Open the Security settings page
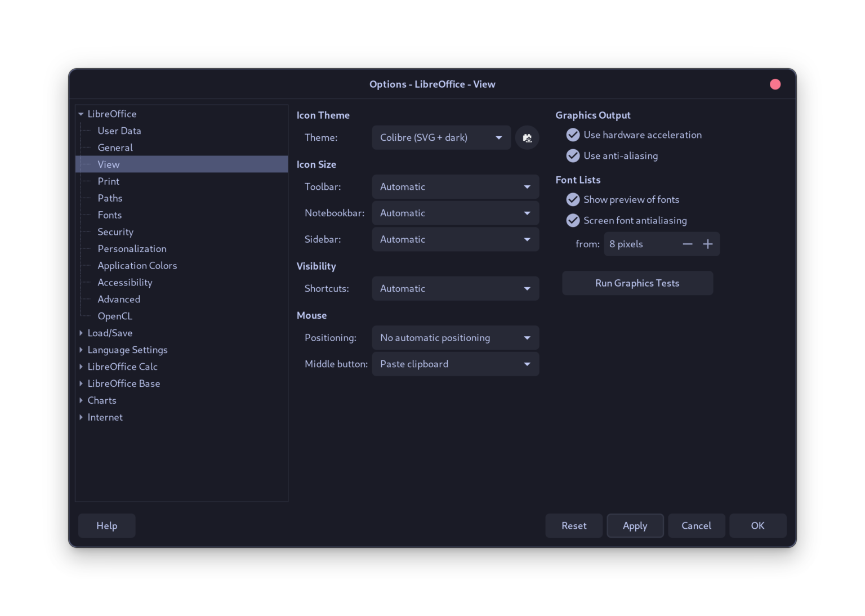 (x=115, y=232)
